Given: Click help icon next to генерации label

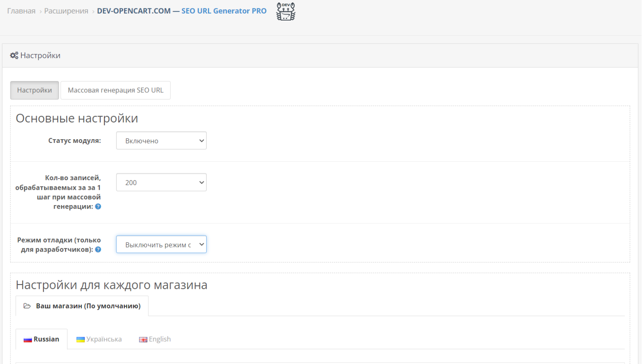Looking at the screenshot, I should (98, 207).
